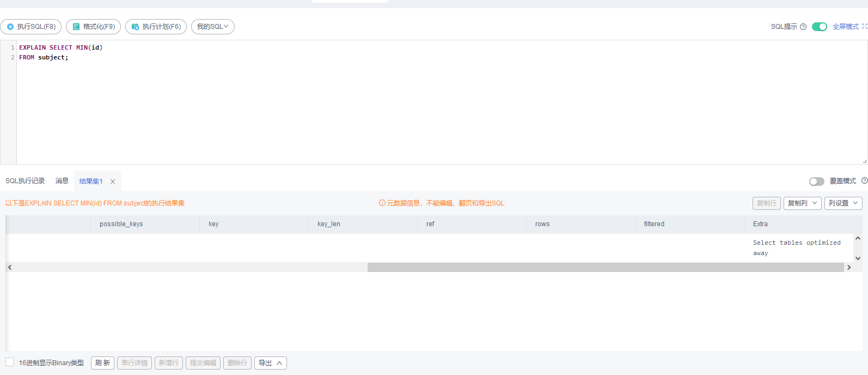Click the editor resize handle corner

point(864,161)
